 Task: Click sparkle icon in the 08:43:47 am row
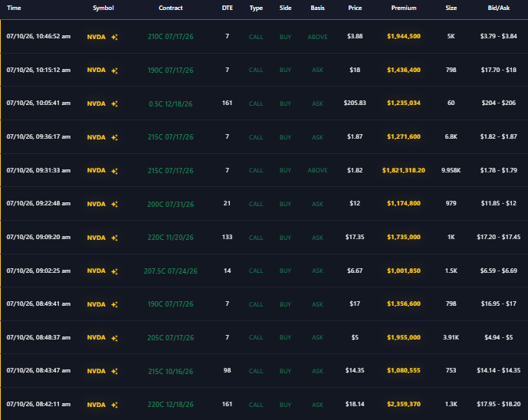pos(114,371)
